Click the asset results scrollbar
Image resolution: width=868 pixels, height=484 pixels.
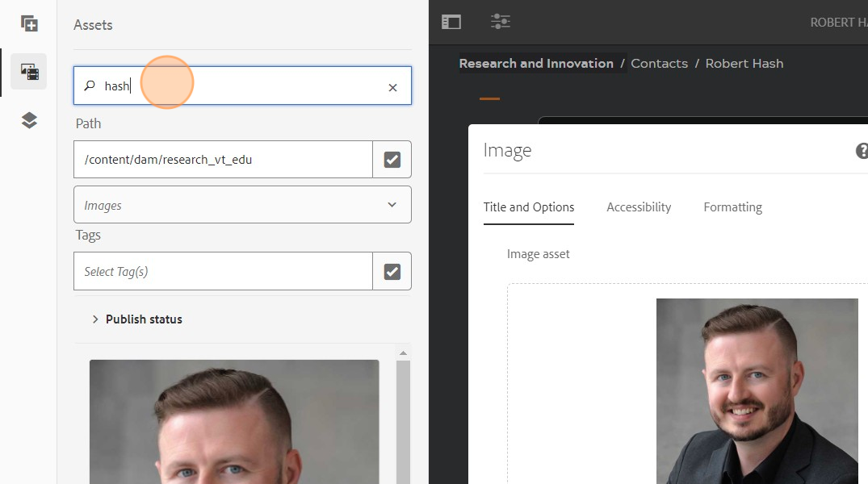pyautogui.click(x=403, y=422)
